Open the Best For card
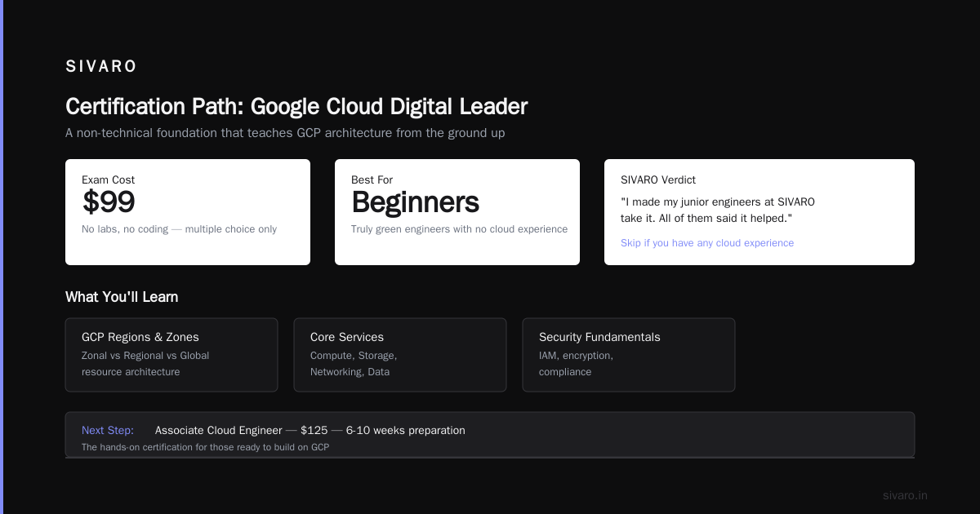The height and width of the screenshot is (514, 980). (457, 212)
